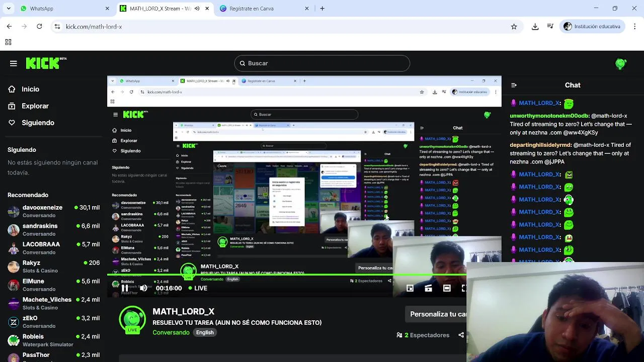Click the Siguiendo heart icon in sidebar
The image size is (644, 362).
[12, 123]
